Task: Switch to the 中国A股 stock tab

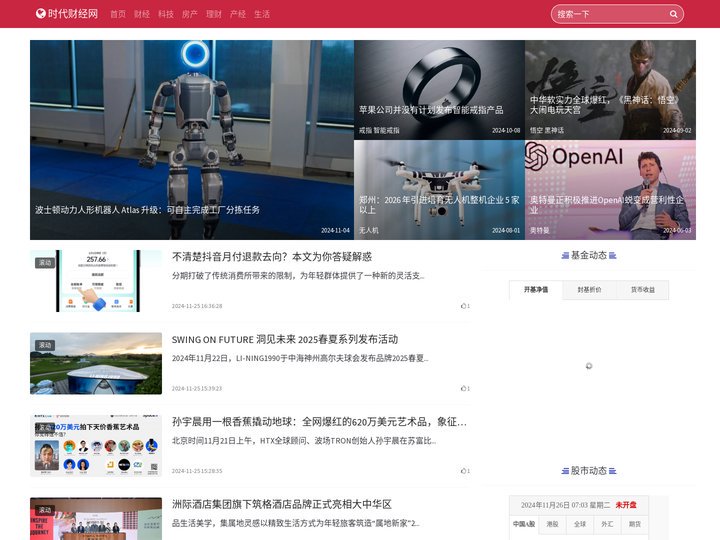Action: tap(524, 524)
